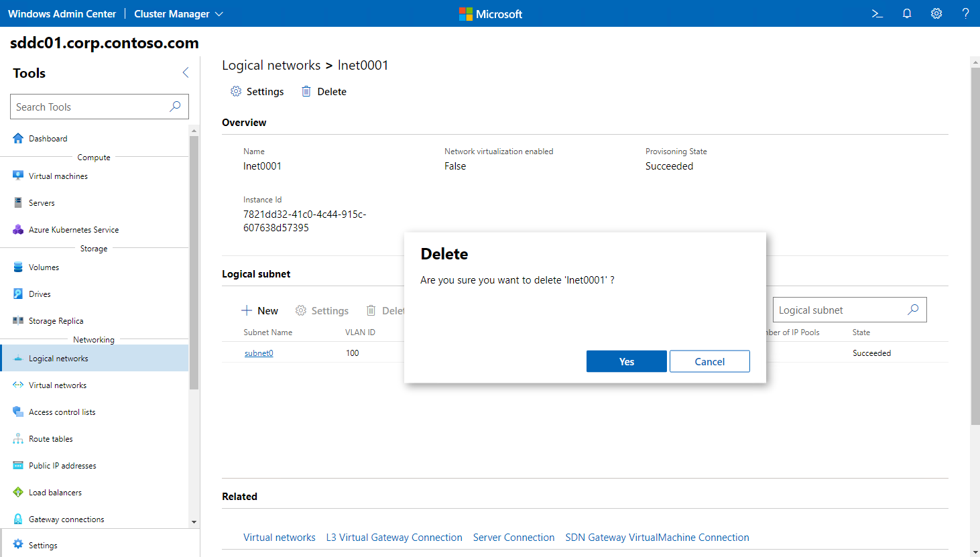Click Tools list scrollbar down arrow
This screenshot has height=557, width=980.
pyautogui.click(x=194, y=522)
